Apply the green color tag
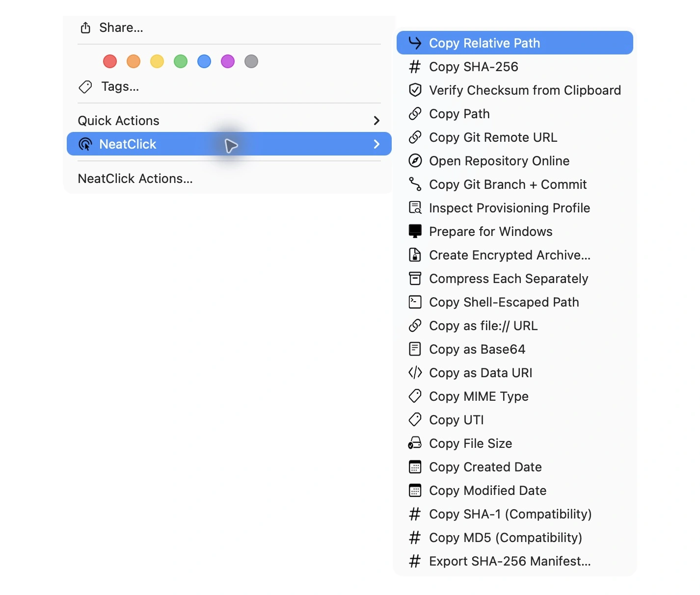Viewport: 700px width, 595px height. point(181,61)
